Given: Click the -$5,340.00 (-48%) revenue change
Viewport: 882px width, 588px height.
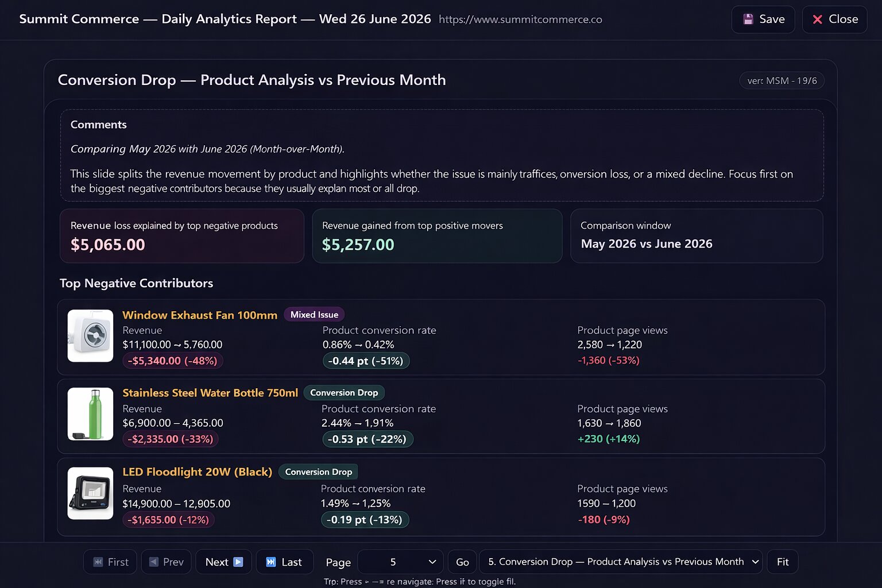Looking at the screenshot, I should tap(172, 361).
